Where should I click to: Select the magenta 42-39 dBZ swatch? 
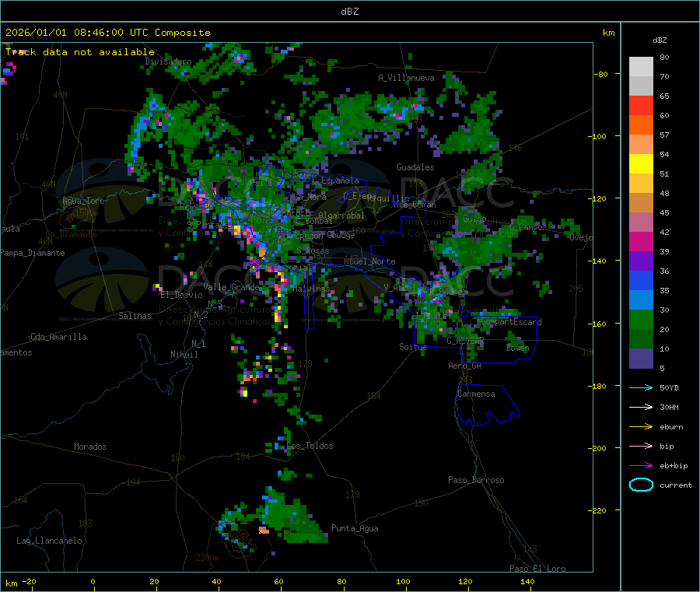pyautogui.click(x=641, y=241)
